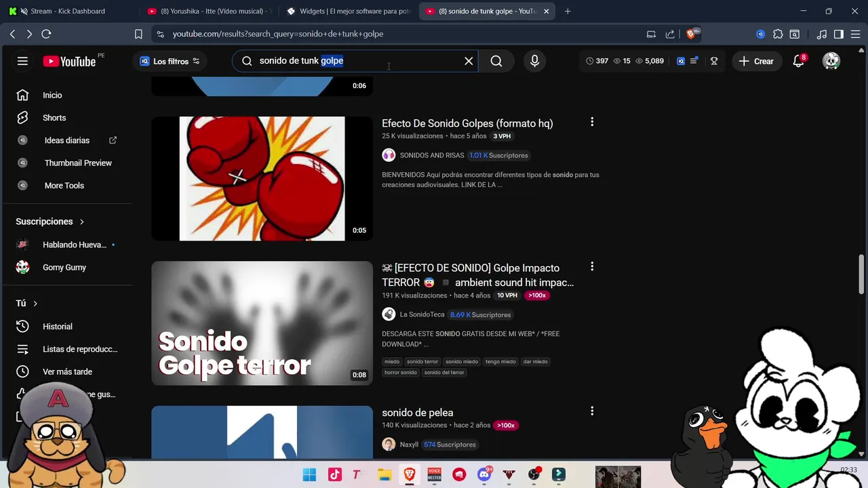Image resolution: width=868 pixels, height=488 pixels.
Task: Reload the page
Action: 46,34
